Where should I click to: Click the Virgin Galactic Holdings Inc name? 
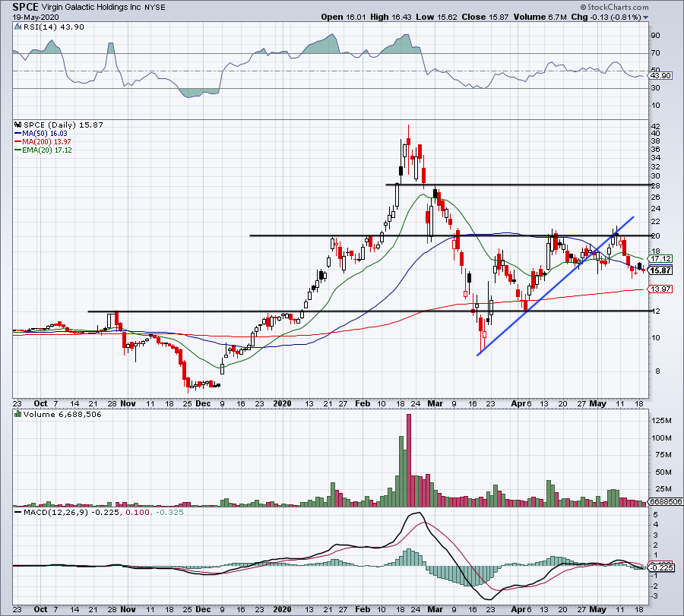pyautogui.click(x=91, y=7)
